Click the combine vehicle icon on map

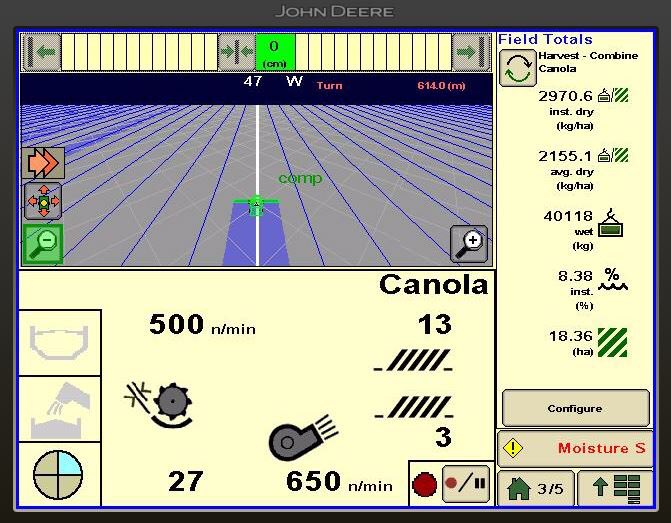pos(256,205)
